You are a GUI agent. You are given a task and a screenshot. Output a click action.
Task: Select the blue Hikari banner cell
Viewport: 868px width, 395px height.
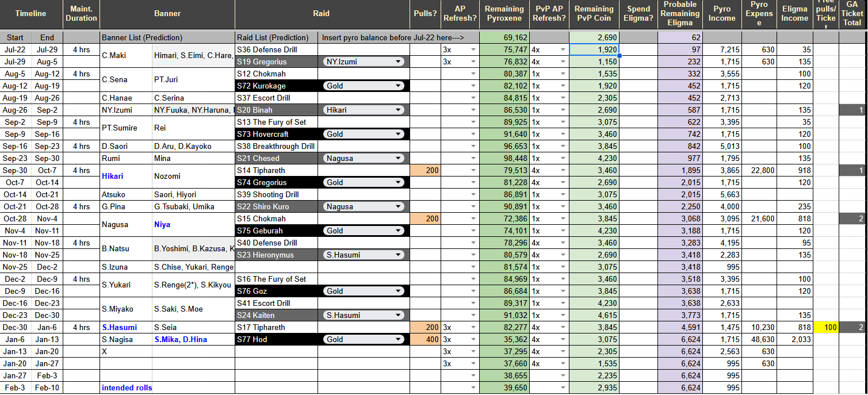[126, 177]
